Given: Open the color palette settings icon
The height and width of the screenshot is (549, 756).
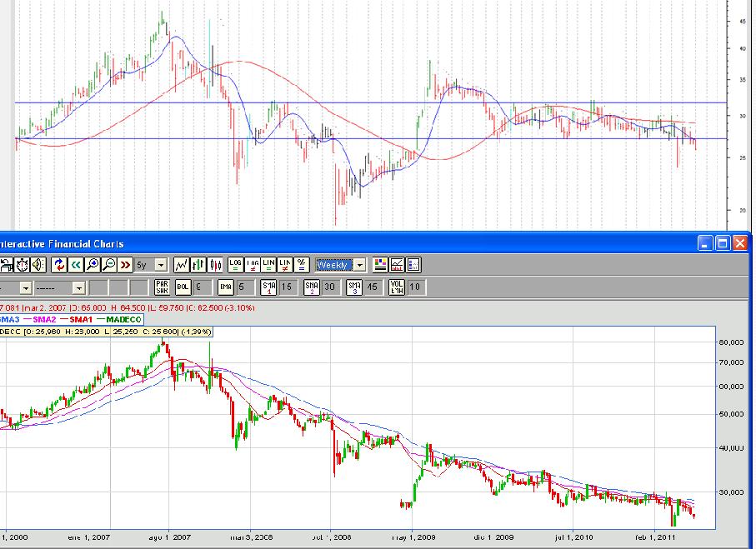Looking at the screenshot, I should [x=380, y=265].
